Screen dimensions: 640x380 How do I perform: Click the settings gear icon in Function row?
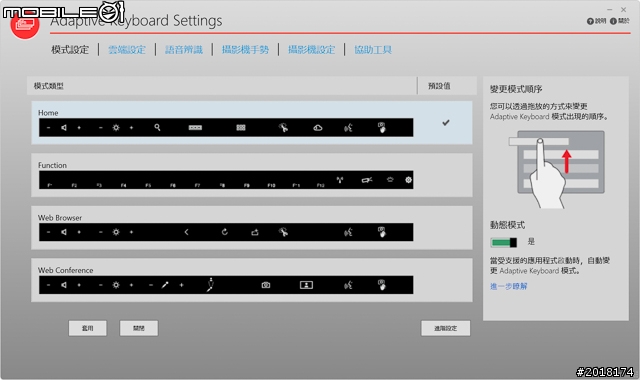click(x=408, y=180)
